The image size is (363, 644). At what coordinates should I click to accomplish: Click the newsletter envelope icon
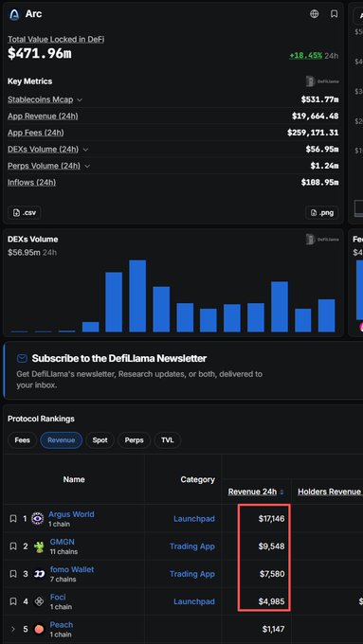click(x=22, y=359)
